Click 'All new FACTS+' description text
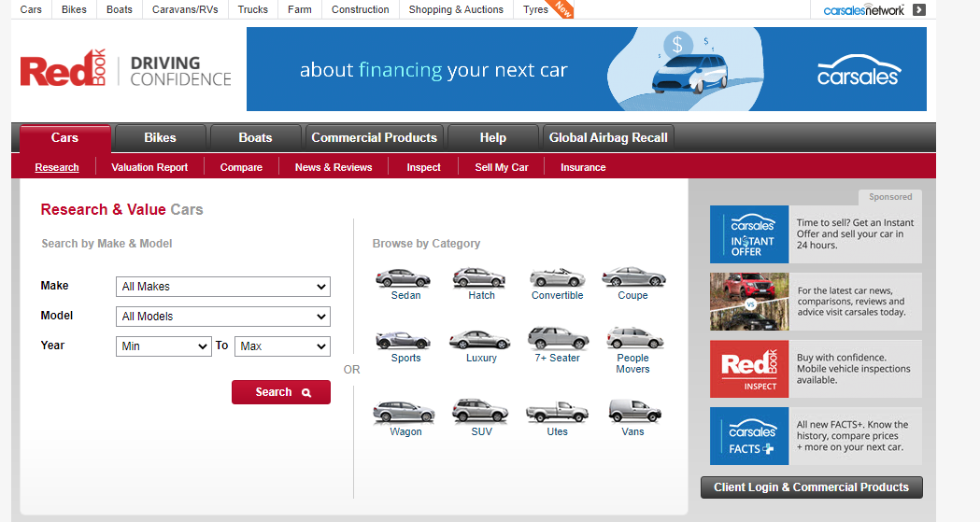 pos(852,436)
